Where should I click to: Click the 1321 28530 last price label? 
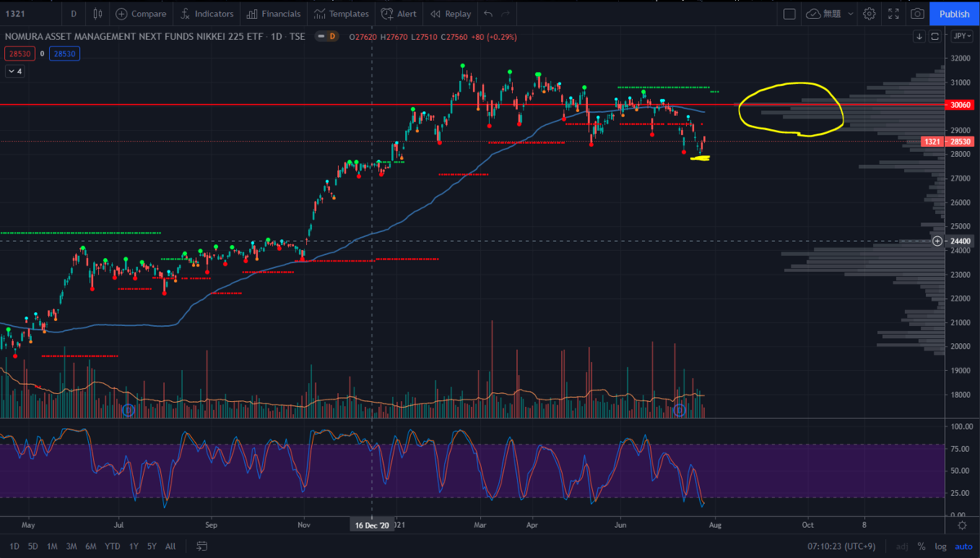(947, 142)
